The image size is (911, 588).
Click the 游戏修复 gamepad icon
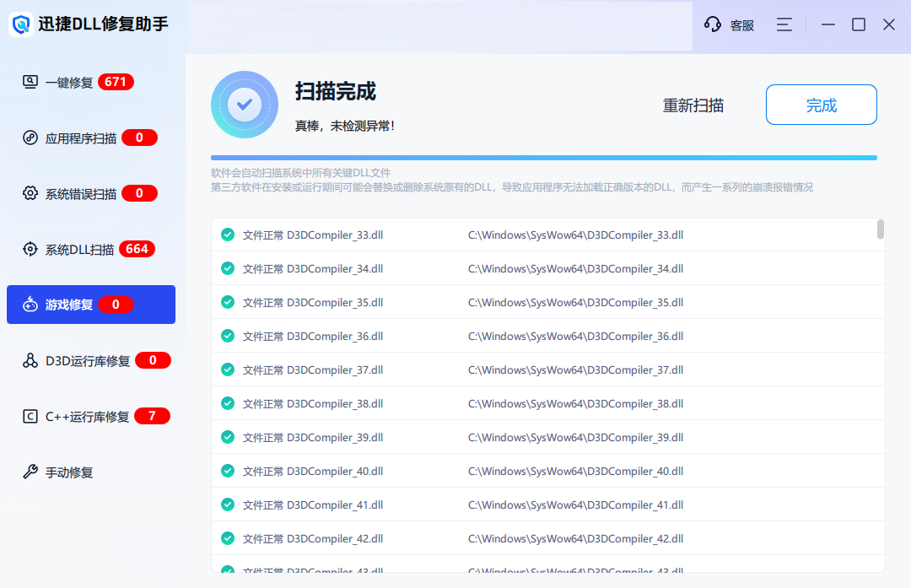(x=30, y=305)
